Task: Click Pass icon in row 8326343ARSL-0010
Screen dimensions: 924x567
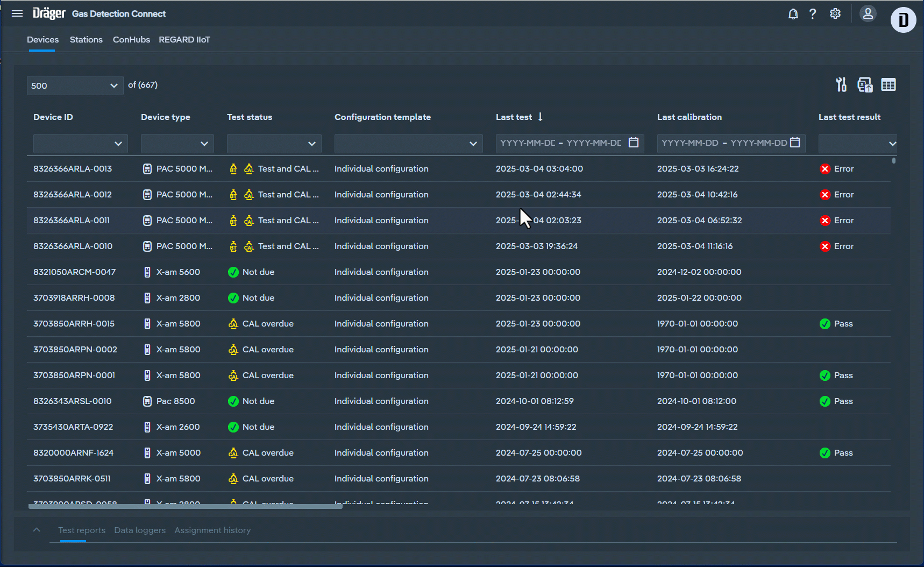Action: coord(825,401)
